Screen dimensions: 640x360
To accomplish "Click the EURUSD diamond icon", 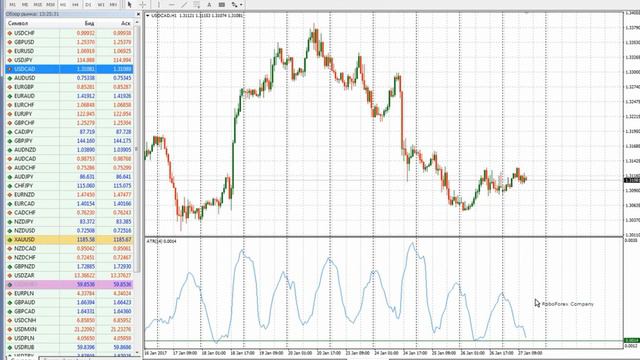I will (x=10, y=51).
